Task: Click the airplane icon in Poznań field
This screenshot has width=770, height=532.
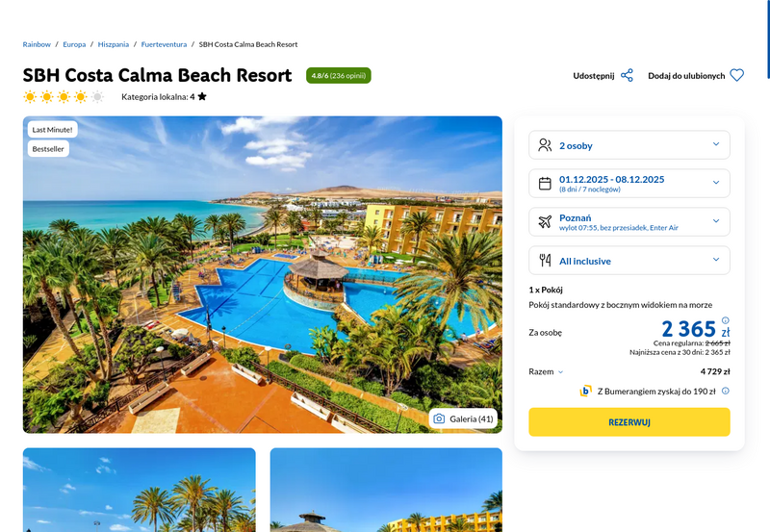Action: (x=545, y=222)
